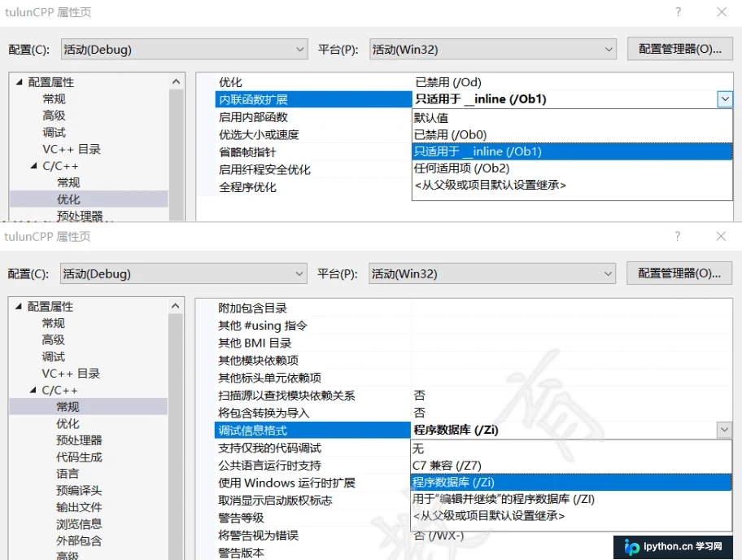The width and height of the screenshot is (742, 560).
Task: Open the help question mark in upper dialog
Action: (678, 12)
